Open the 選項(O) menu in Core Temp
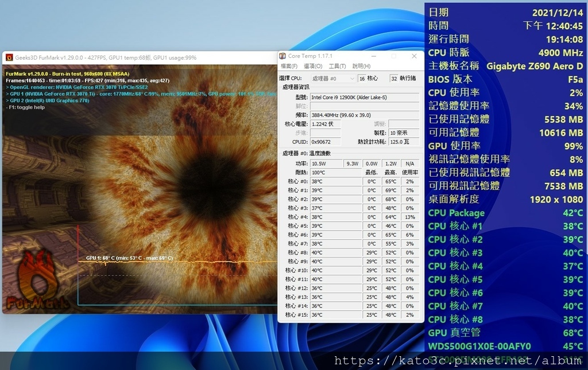Image resolution: width=588 pixels, height=370 pixels. [313, 67]
